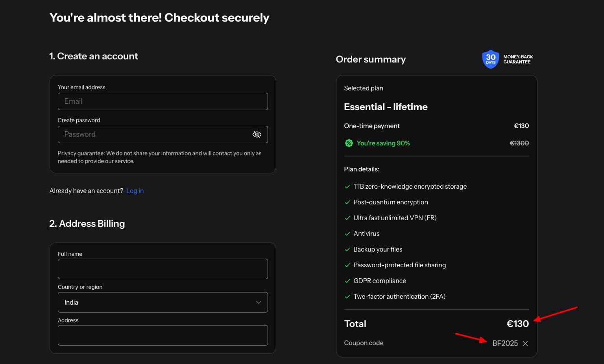Click checkmark next to Post-quantum encryption
The image size is (604, 364).
[347, 202]
